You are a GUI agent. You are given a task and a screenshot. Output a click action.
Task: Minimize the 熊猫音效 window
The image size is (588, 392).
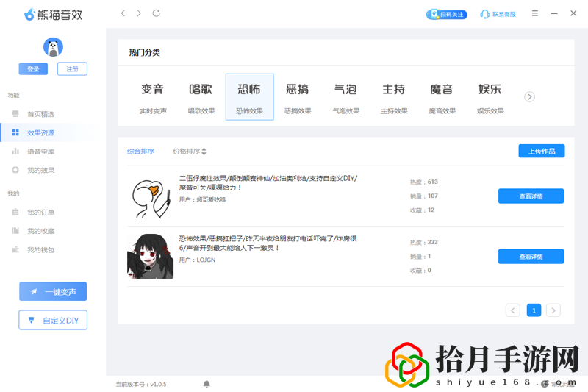coord(554,13)
